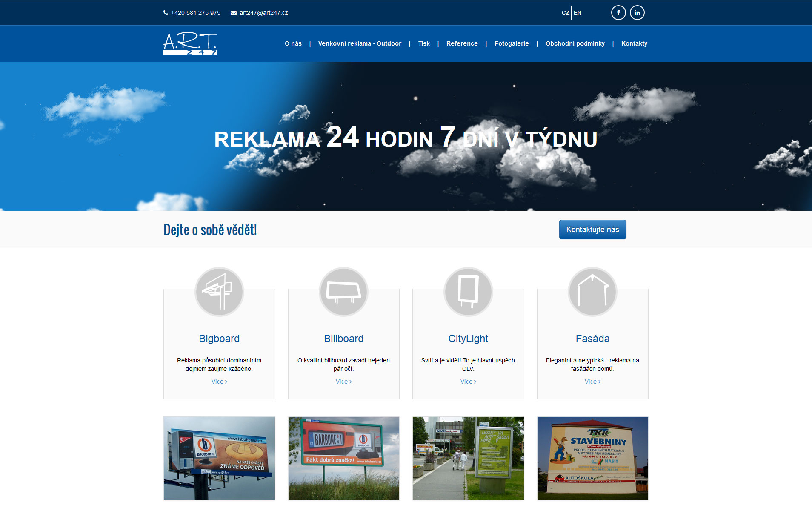The image size is (812, 511).
Task: Click the art247@art247.cz email link
Action: [263, 13]
